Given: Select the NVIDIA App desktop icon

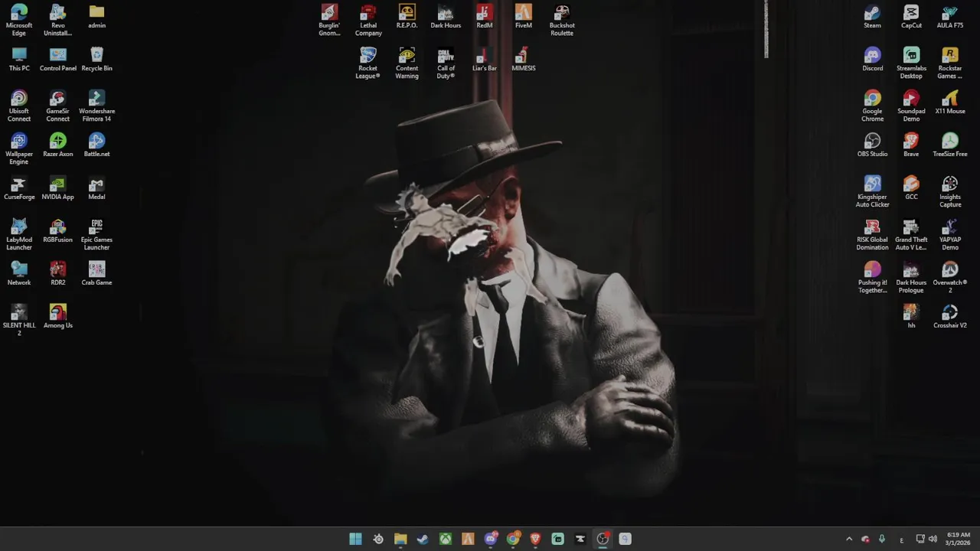Looking at the screenshot, I should [58, 187].
